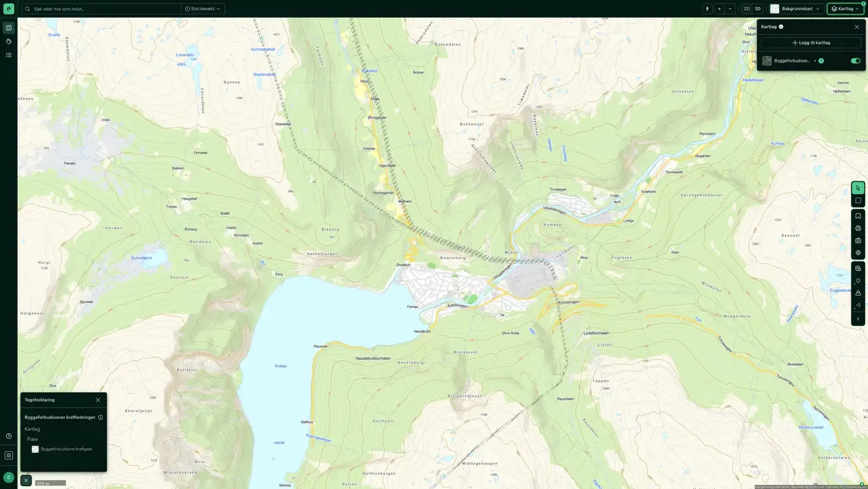Open the Sist besøkt menu
The width and height of the screenshot is (868, 489).
pyautogui.click(x=203, y=9)
